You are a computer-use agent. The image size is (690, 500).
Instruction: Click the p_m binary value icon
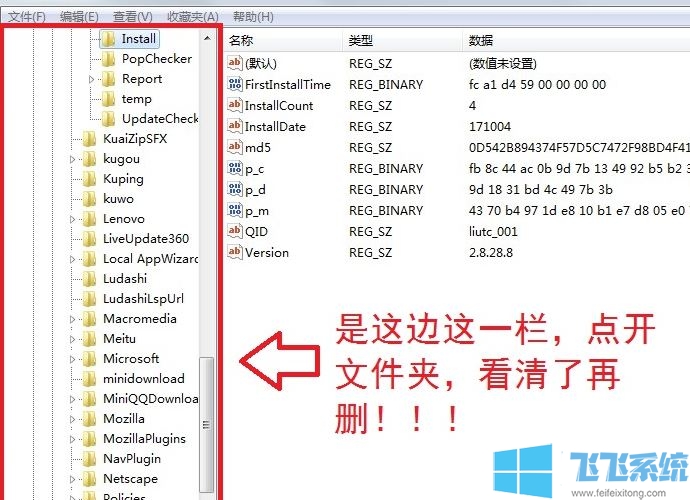click(x=235, y=210)
